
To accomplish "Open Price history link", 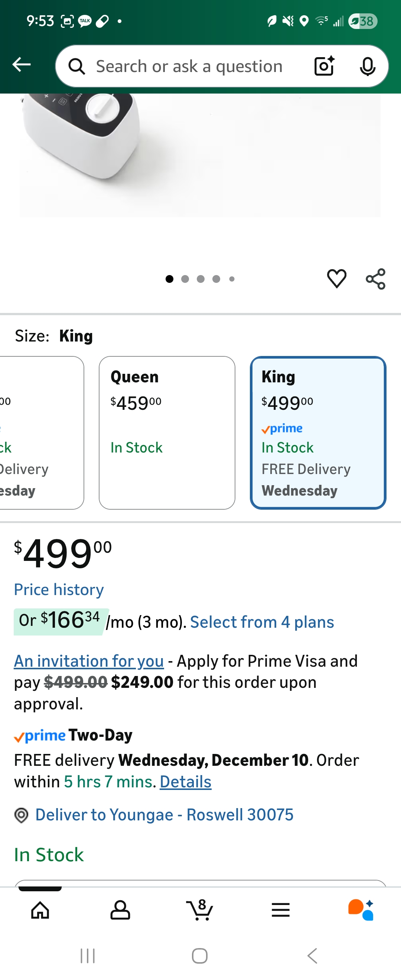I will click(59, 589).
